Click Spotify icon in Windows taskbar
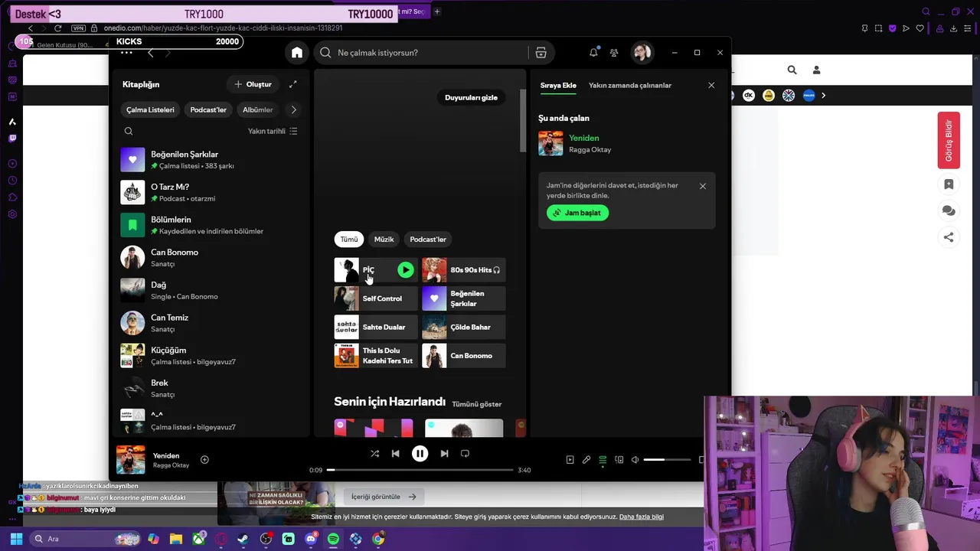Screen dimensions: 980x551 tap(333, 539)
